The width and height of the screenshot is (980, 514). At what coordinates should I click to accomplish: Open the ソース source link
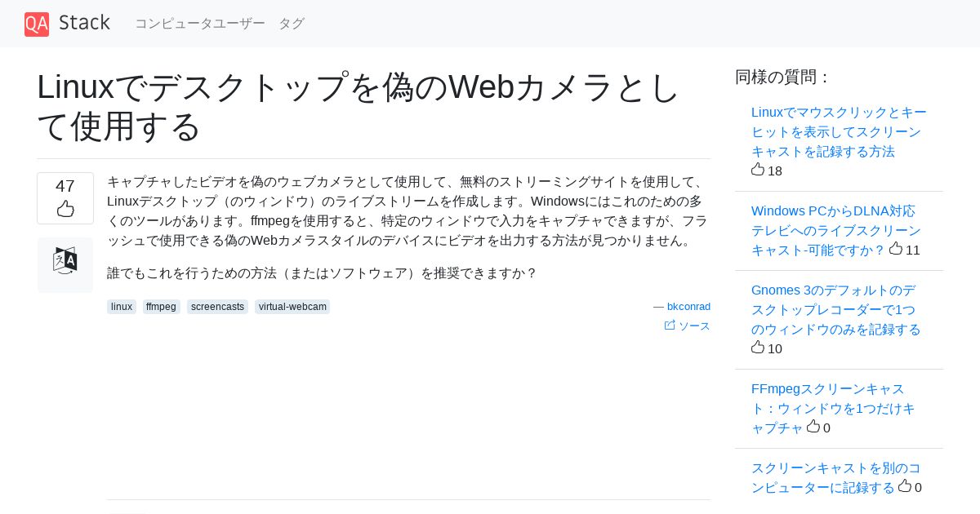point(694,326)
